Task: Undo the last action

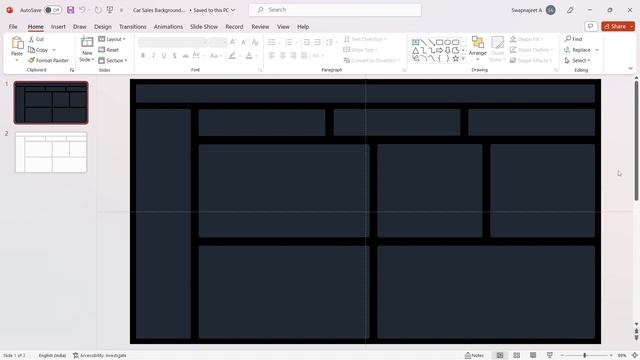Action: click(x=82, y=10)
